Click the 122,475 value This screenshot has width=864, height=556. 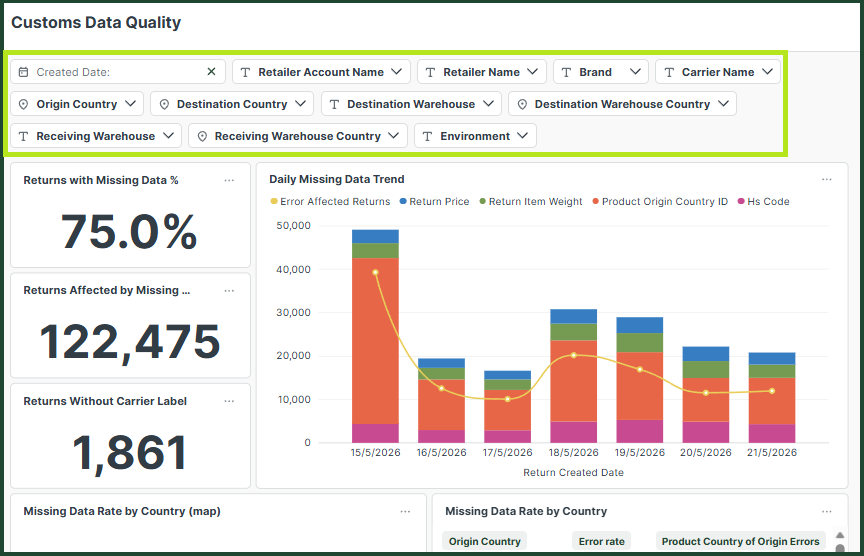tap(130, 342)
